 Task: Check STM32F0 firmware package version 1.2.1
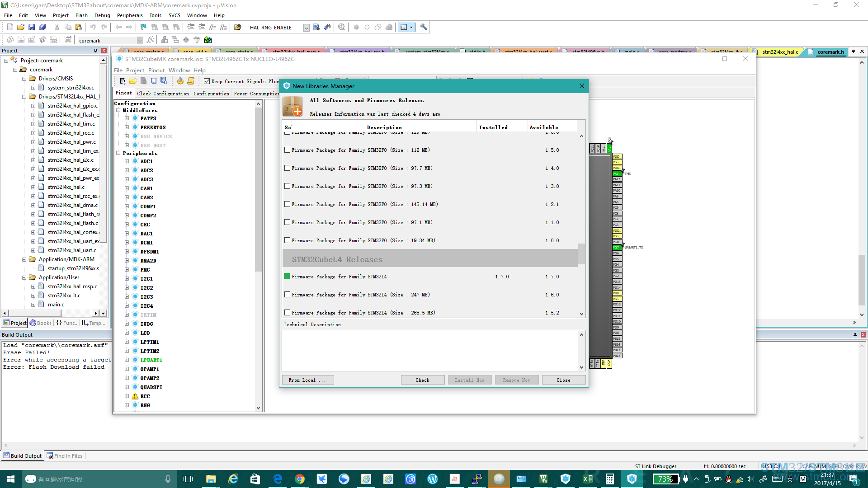(x=287, y=204)
